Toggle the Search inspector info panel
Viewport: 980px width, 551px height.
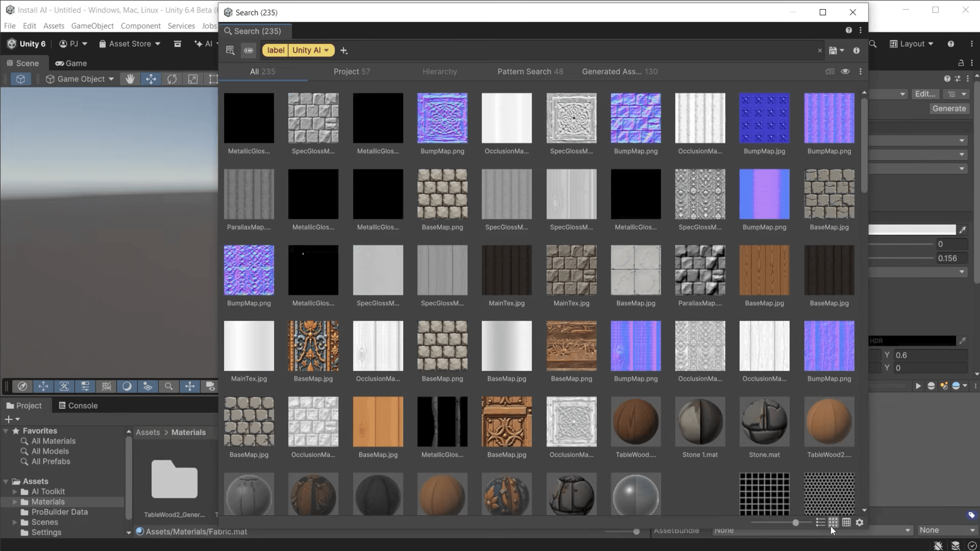tap(856, 51)
